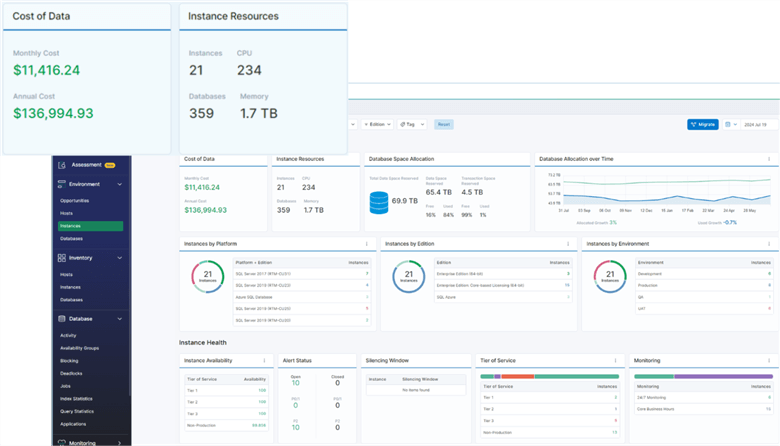Click the Reset filters button
780x446 pixels.
[444, 125]
